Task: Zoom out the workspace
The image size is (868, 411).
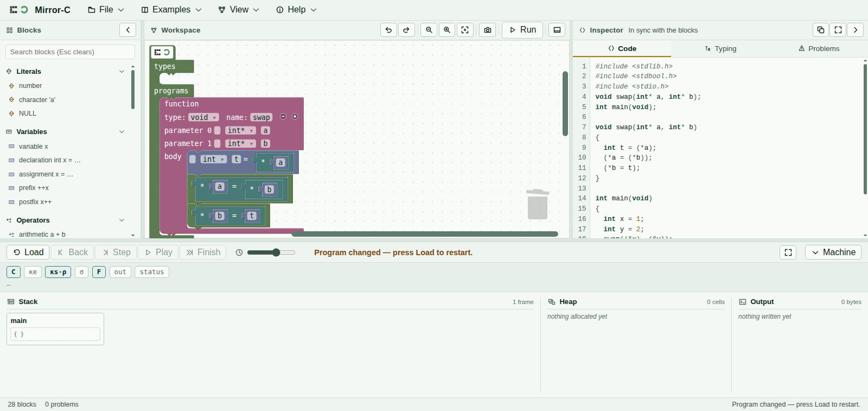Action: [x=429, y=30]
